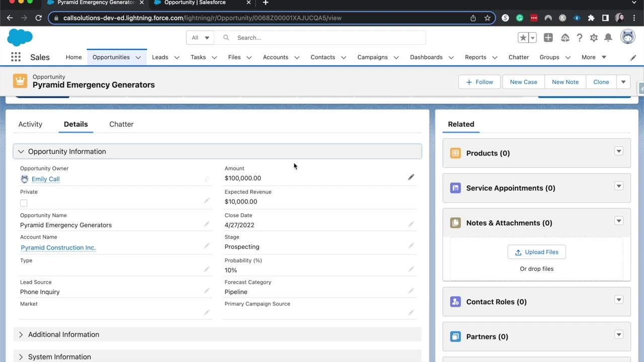The width and height of the screenshot is (644, 362).
Task: Edit Lead Source pencil icon
Action: pos(206,291)
